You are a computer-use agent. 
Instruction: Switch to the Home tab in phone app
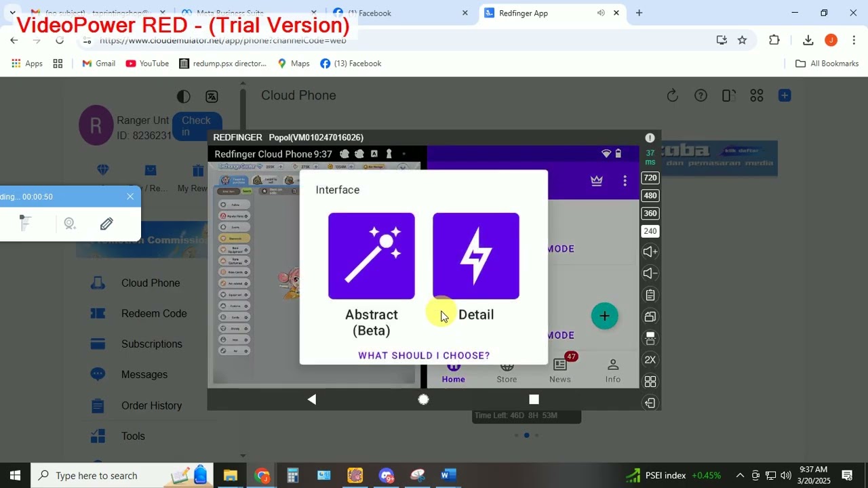[x=454, y=373]
